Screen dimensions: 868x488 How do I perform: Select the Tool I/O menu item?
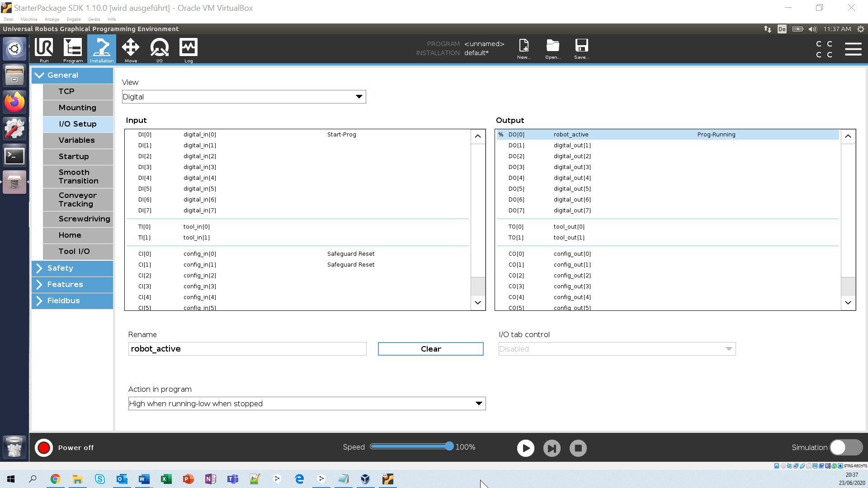78,251
